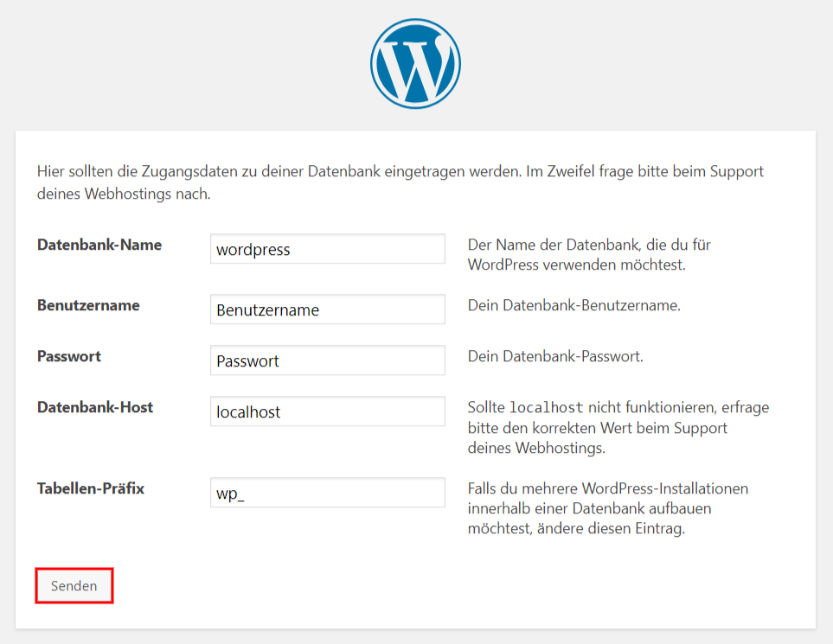Click the hint 'Dein Datenbank-Benutzername.'
Viewport: 833px width, 644px height.
(573, 306)
